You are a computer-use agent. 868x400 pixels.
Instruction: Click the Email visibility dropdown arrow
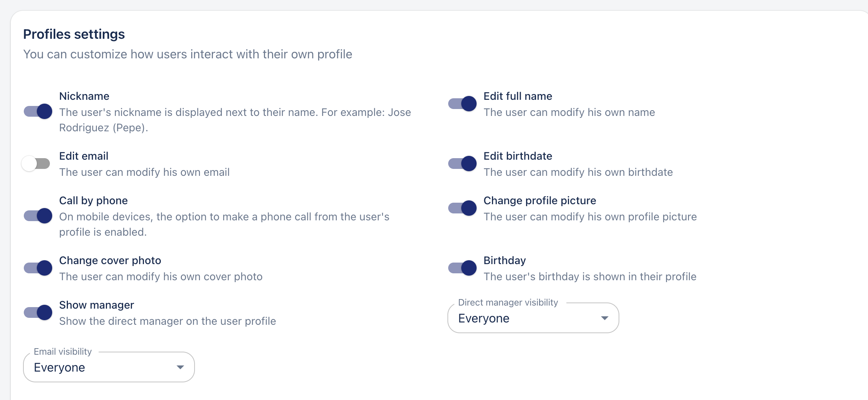tap(180, 367)
